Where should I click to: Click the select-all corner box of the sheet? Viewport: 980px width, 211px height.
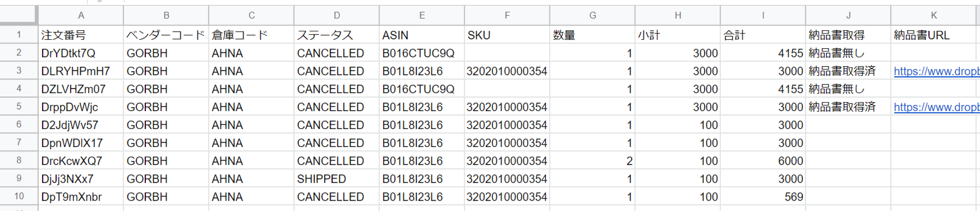(18, 15)
